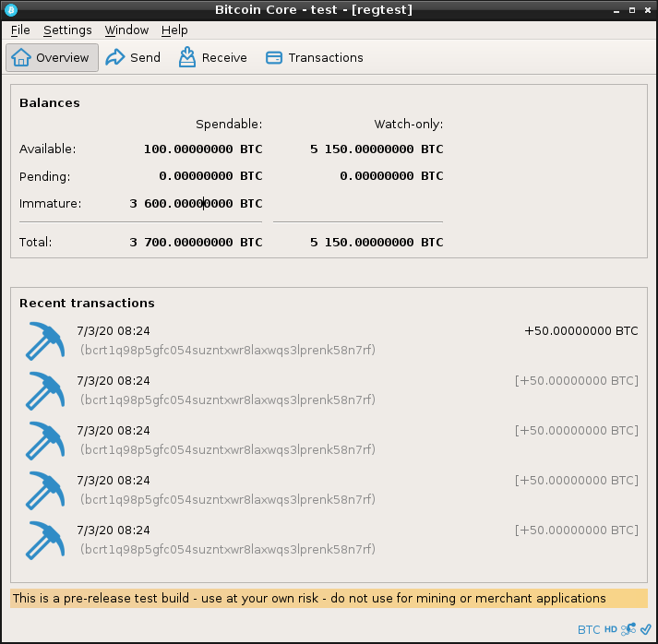Minimize the Bitcoin Core window
This screenshot has height=644, width=658.
pyautogui.click(x=616, y=10)
